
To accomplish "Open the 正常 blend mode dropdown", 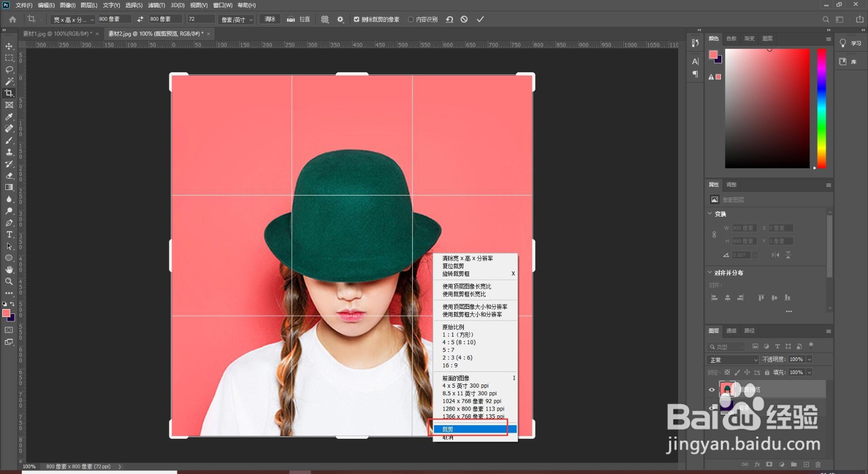I will (x=733, y=359).
